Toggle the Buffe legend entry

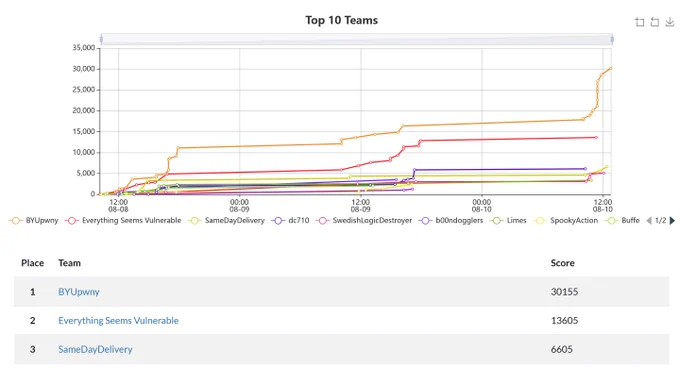[x=623, y=221]
